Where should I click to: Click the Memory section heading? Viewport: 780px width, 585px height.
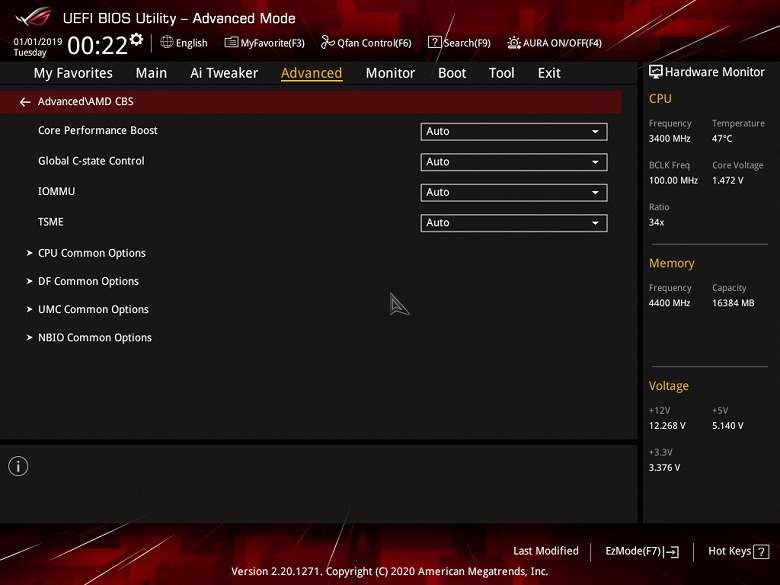[x=672, y=263]
